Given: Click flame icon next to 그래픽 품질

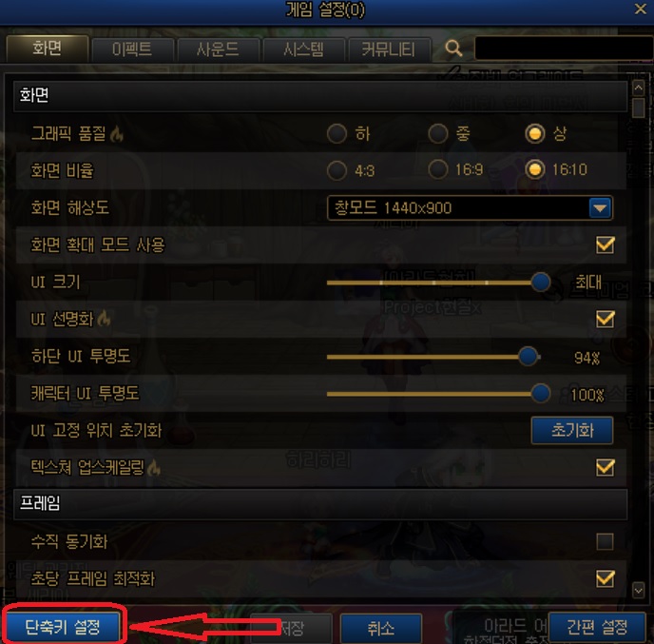Looking at the screenshot, I should pyautogui.click(x=117, y=134).
